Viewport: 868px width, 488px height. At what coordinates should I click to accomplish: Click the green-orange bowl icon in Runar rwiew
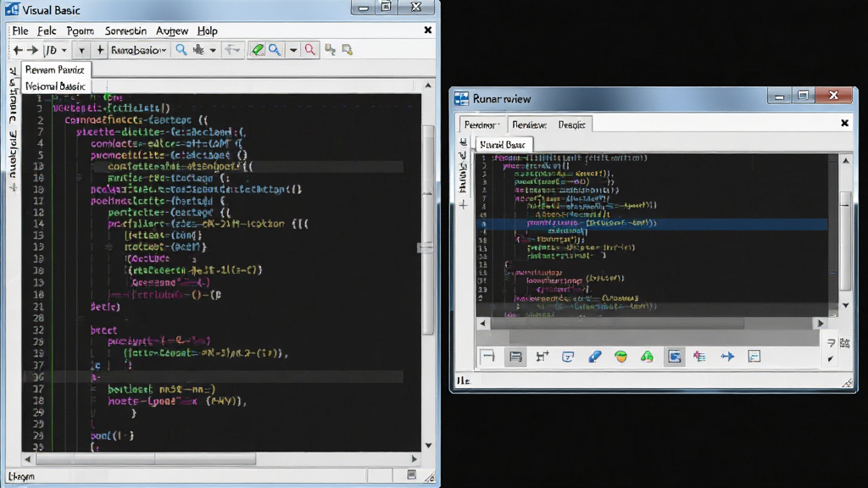point(621,357)
